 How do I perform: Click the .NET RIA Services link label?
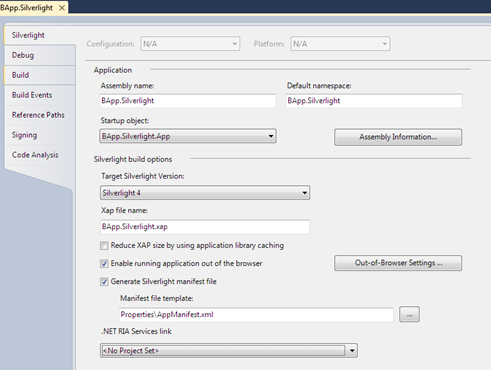point(136,331)
